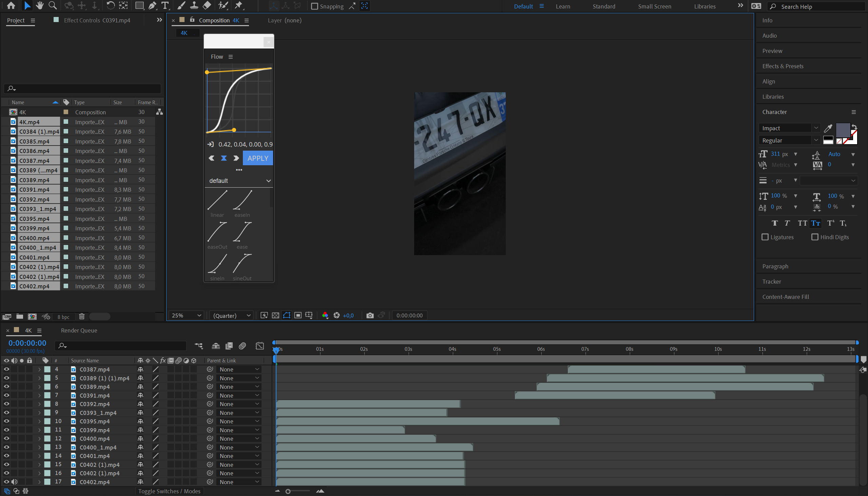Switch to the Render Queue tab
This screenshot has height=496, width=868.
[x=79, y=330]
